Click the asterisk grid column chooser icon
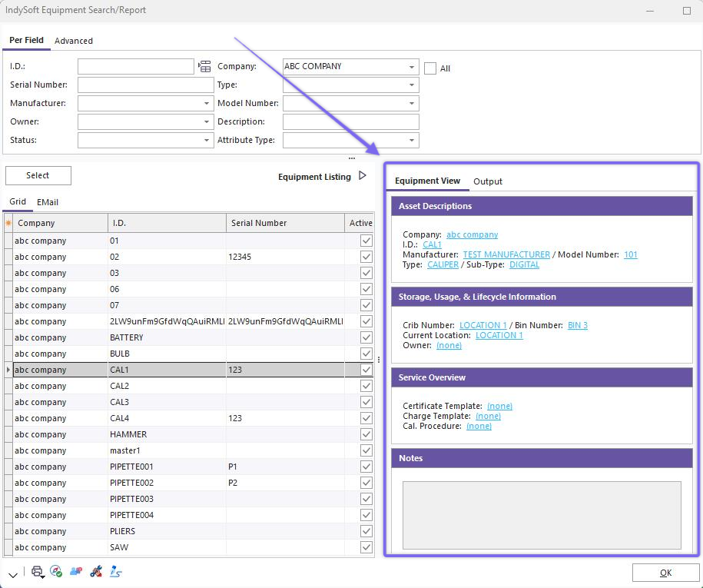This screenshot has width=703, height=588. (x=8, y=223)
